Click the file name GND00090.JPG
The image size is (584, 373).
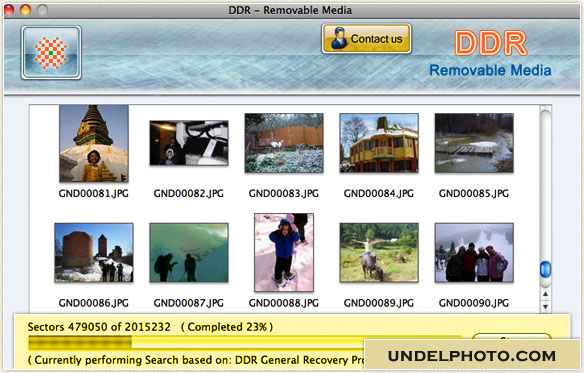pos(474,303)
